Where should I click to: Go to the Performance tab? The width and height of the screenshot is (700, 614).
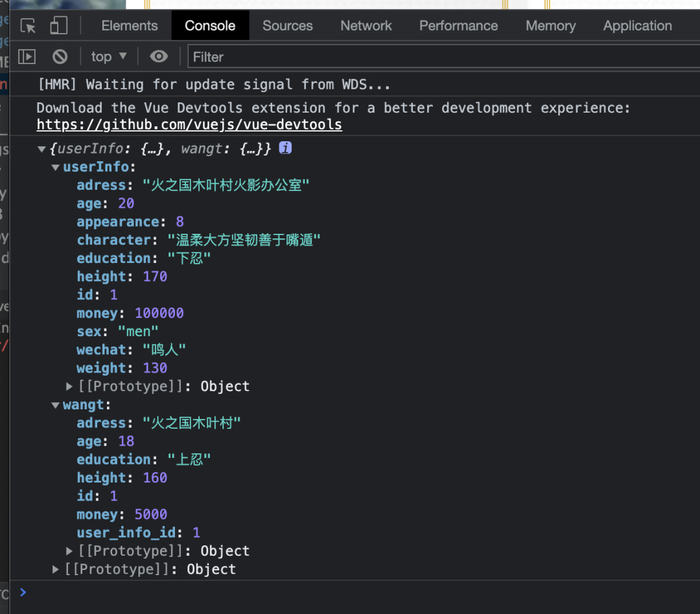[458, 25]
